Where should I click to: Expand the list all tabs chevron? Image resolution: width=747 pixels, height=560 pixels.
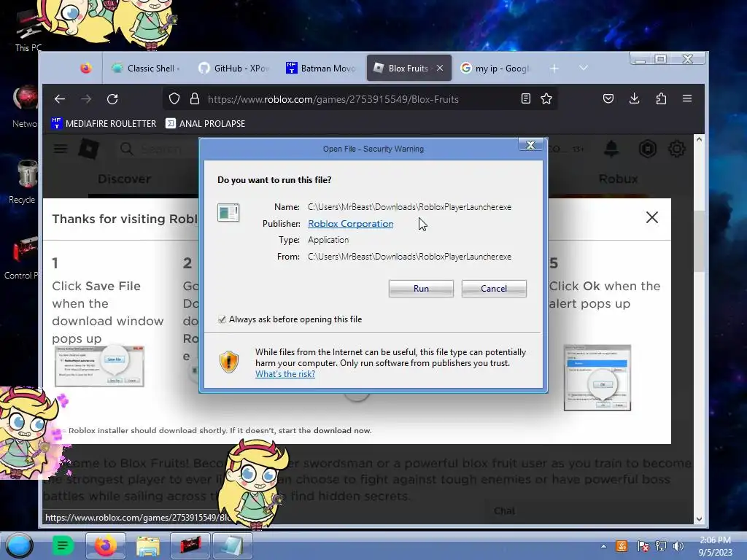584,68
